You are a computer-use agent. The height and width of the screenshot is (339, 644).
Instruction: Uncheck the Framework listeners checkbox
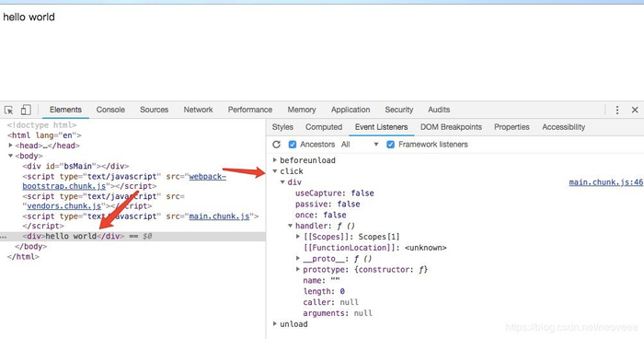point(391,145)
